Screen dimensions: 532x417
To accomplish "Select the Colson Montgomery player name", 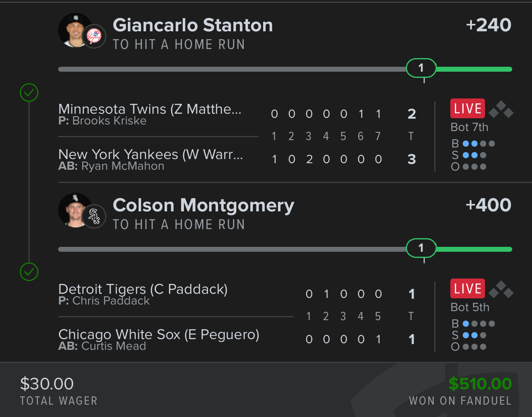I will point(203,205).
